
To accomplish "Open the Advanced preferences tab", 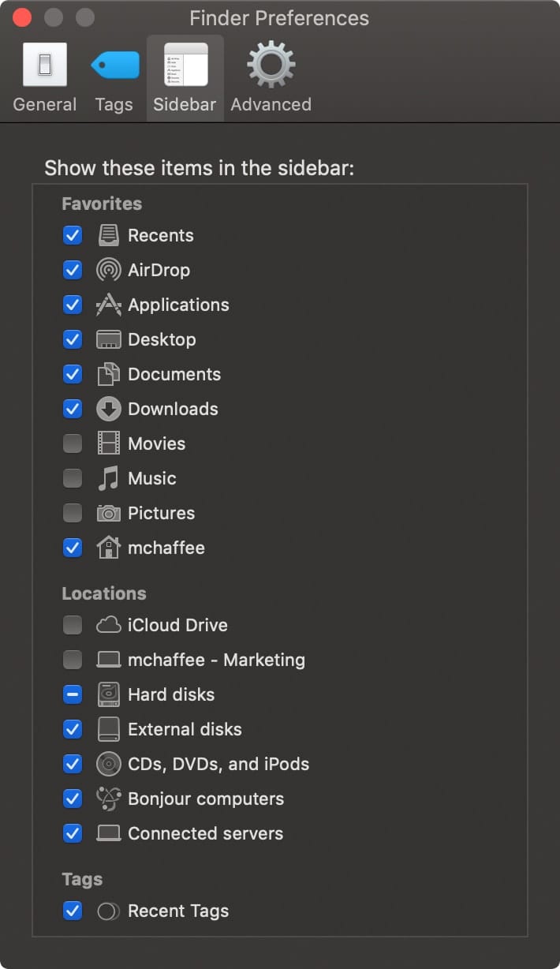I will [x=271, y=78].
